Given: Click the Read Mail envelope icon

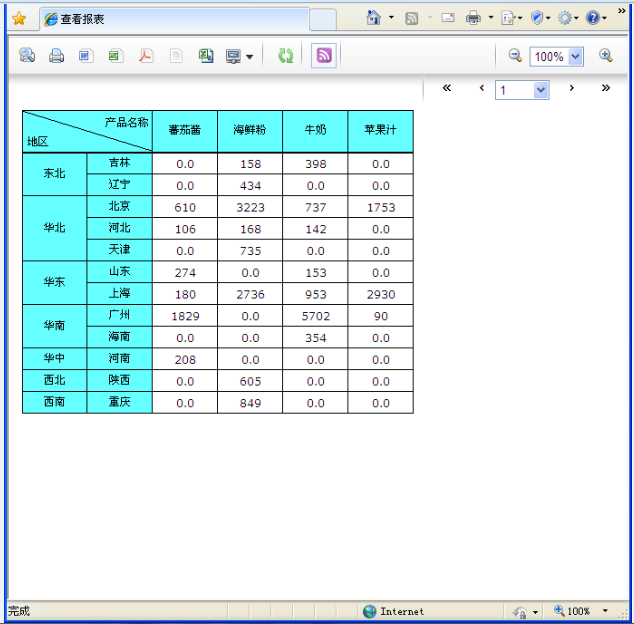Looking at the screenshot, I should [x=448, y=17].
